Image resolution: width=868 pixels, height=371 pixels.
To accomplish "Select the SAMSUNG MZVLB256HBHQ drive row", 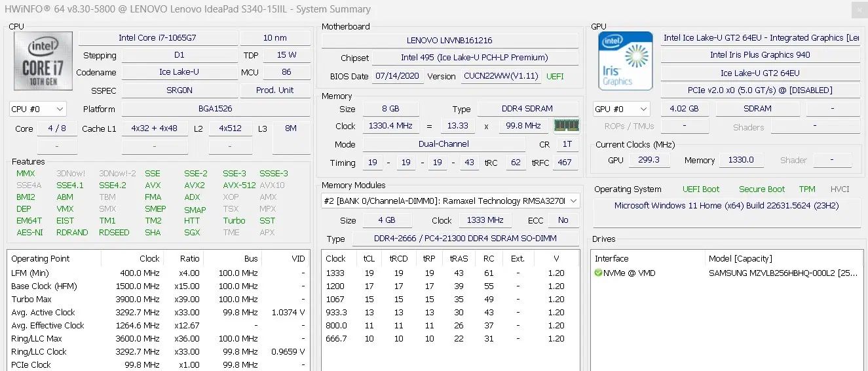I will [726, 273].
